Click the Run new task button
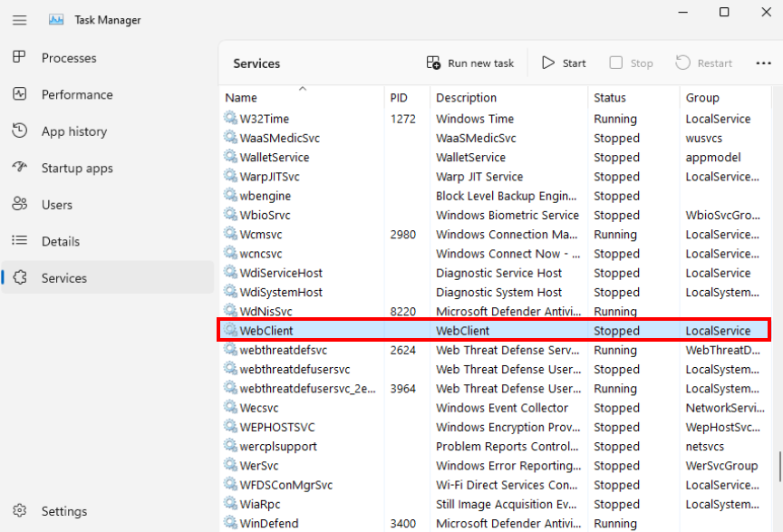 pos(470,63)
